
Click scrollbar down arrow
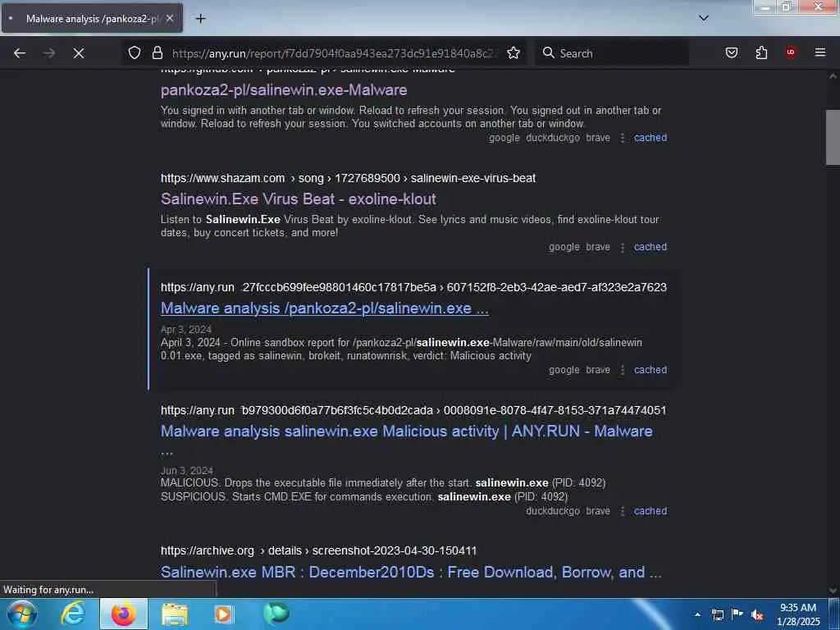(x=833, y=591)
